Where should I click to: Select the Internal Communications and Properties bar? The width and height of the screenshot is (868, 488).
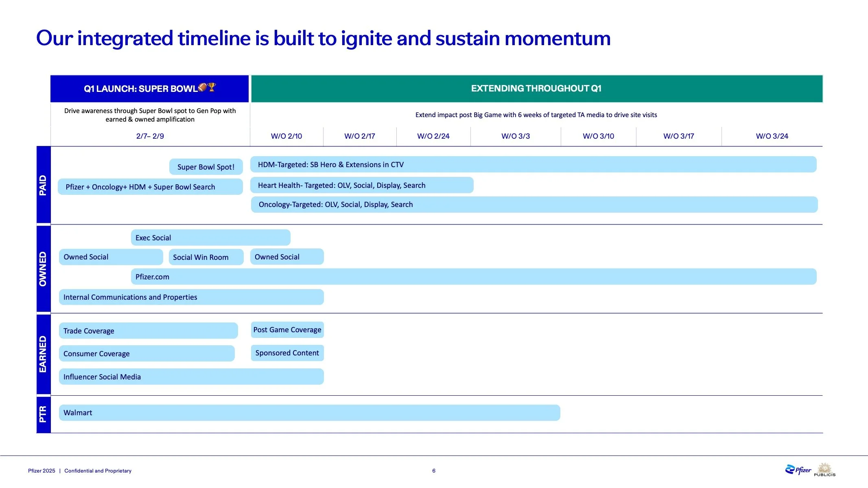(x=191, y=297)
